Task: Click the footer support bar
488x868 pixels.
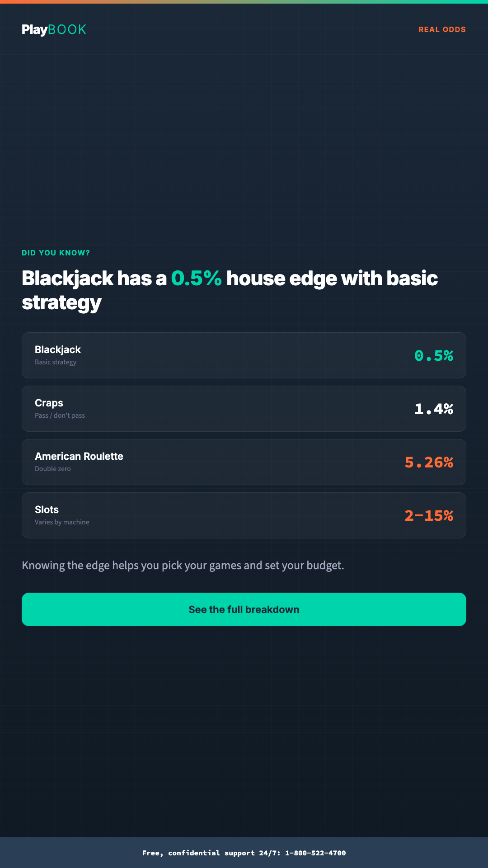Action: click(x=244, y=853)
